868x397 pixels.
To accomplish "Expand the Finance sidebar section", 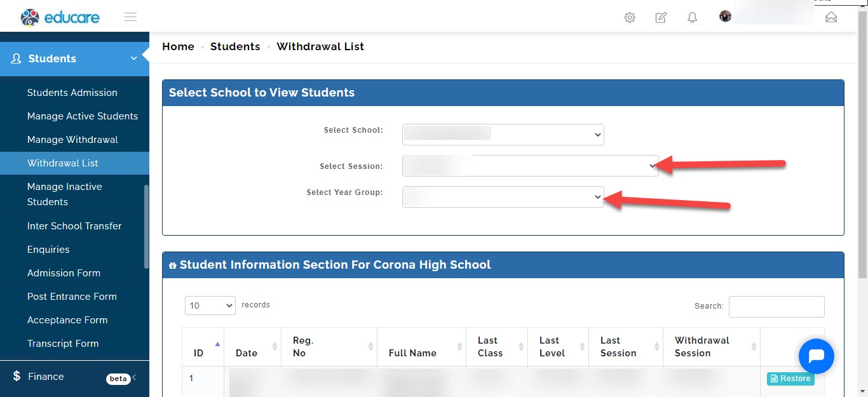I will coord(135,378).
